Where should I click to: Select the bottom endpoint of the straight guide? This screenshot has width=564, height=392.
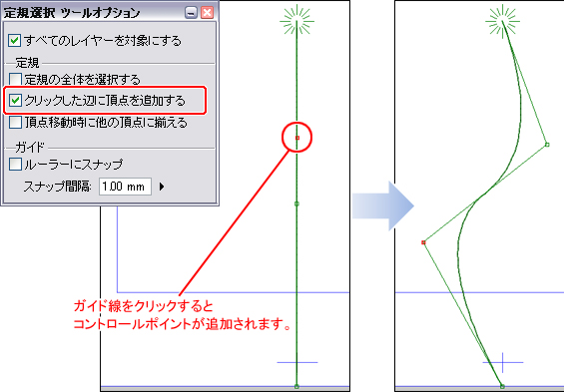point(296,386)
